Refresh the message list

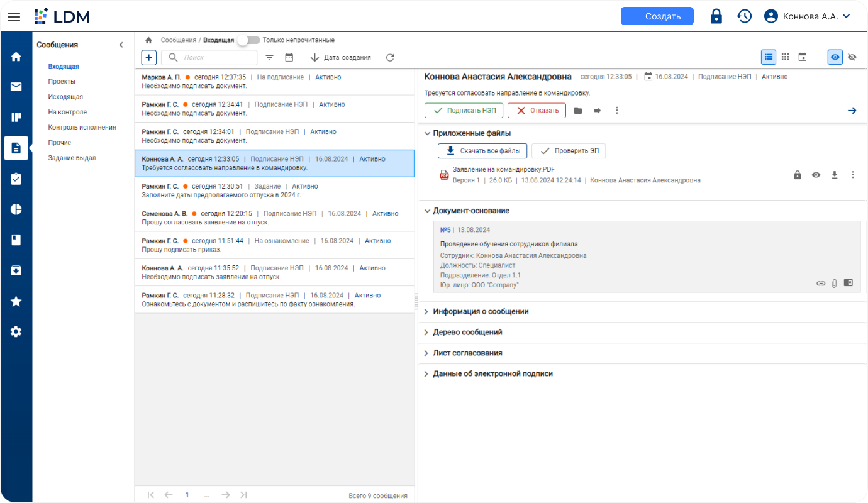click(390, 57)
